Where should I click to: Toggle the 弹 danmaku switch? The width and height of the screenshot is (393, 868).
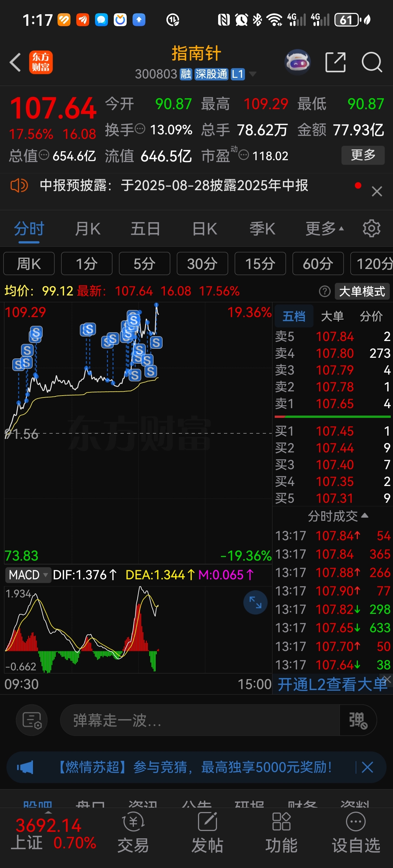click(358, 720)
